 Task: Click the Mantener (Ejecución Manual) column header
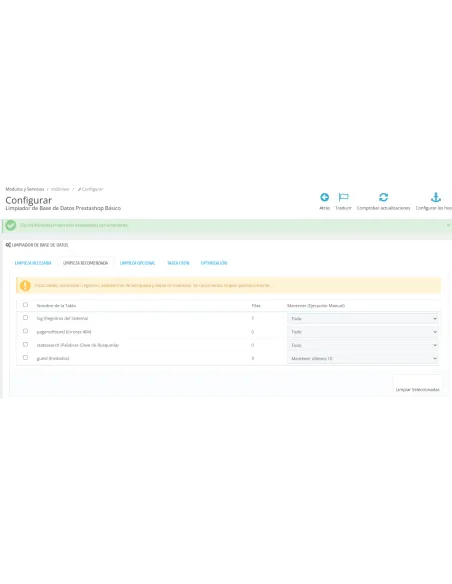click(x=316, y=305)
